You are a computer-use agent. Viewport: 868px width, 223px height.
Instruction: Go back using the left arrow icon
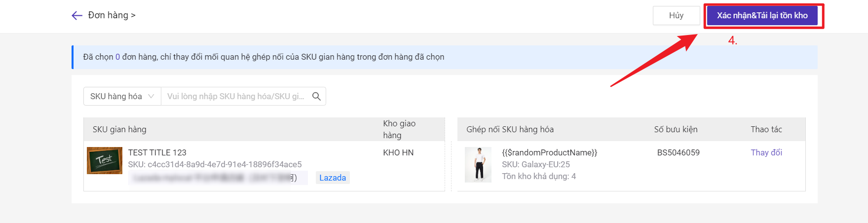click(x=77, y=15)
